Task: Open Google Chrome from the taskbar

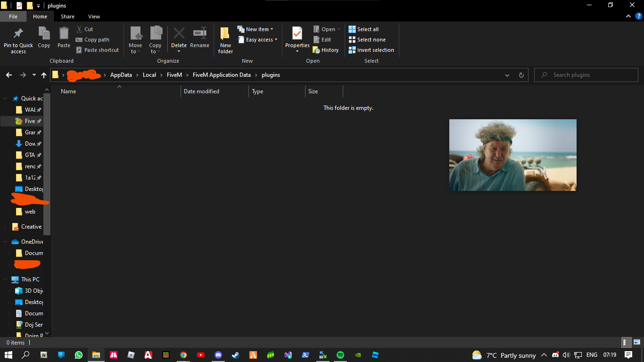Action: tap(183, 355)
